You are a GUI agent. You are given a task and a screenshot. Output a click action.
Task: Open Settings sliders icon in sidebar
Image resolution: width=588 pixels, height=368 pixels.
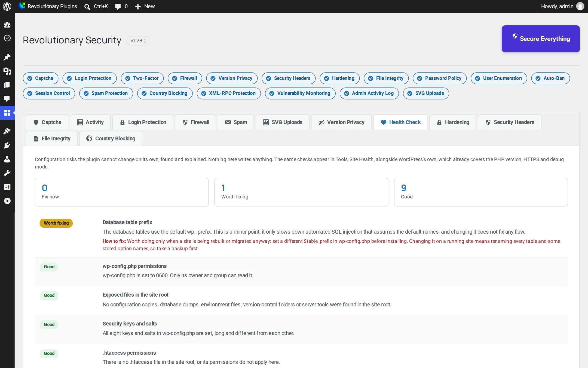pyautogui.click(x=7, y=187)
